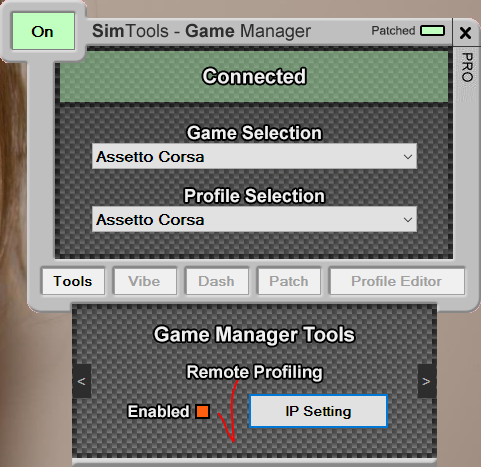Viewport: 481px width, 467px height.
Task: Click the Game Selection dropdown arrow
Action: (x=408, y=157)
